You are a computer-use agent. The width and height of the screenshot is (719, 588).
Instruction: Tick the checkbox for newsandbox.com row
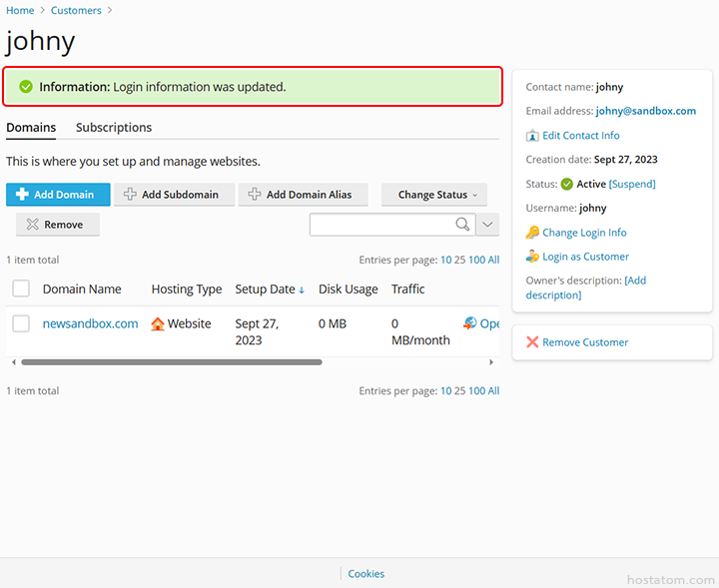[21, 324]
